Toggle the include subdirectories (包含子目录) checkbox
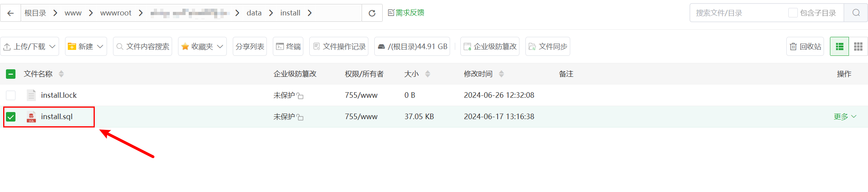The image size is (868, 192). click(x=793, y=13)
